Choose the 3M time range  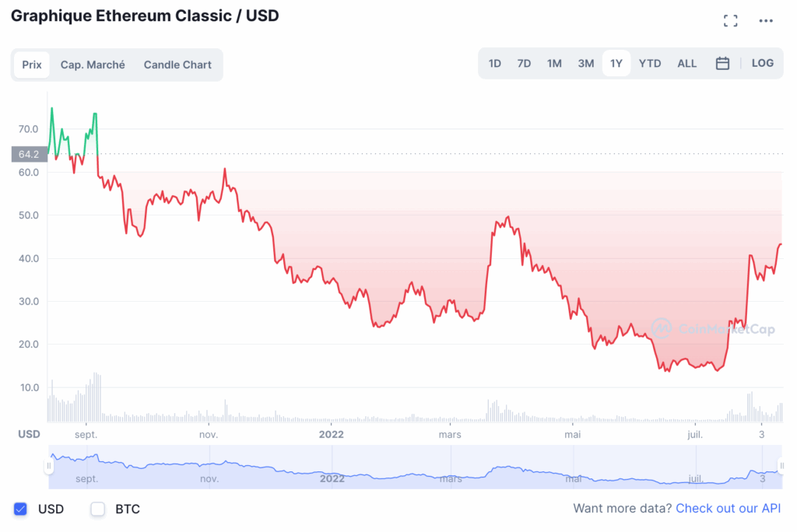click(x=586, y=64)
